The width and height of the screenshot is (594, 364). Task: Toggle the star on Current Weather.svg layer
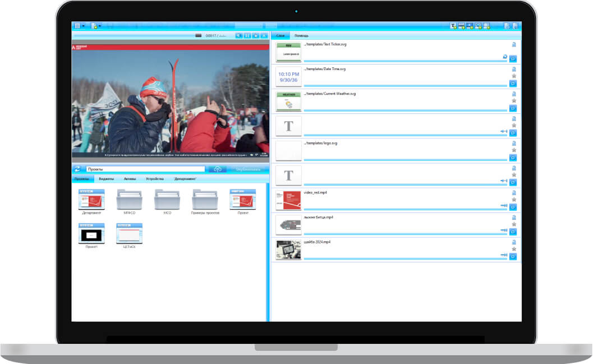(513, 101)
